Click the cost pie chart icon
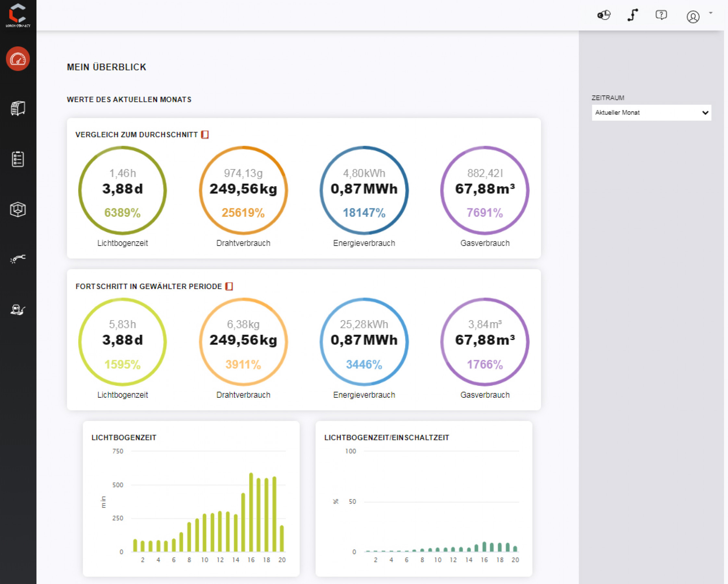The width and height of the screenshot is (728, 584). [604, 15]
